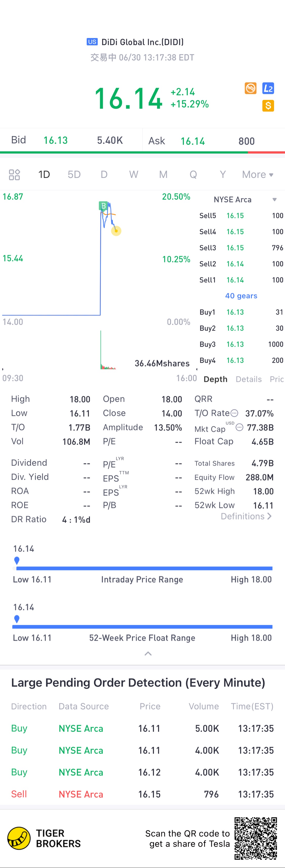This screenshot has width=285, height=868.
Task: Tap the US market flag badge
Action: (x=92, y=42)
